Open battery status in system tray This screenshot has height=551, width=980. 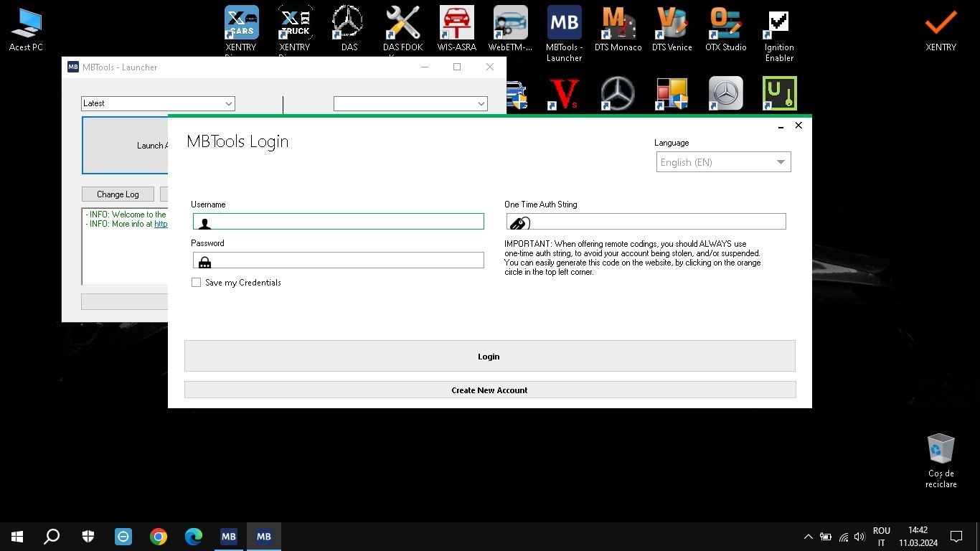pyautogui.click(x=826, y=537)
